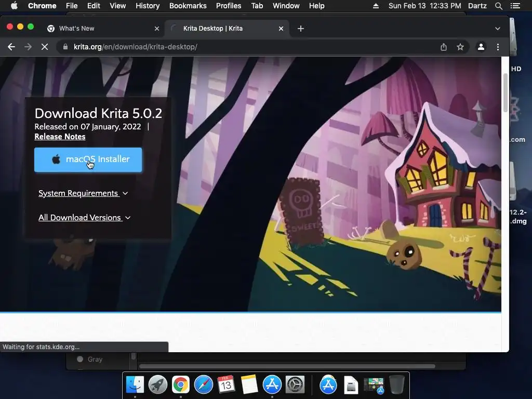Open the tab search dropdown arrow
The height and width of the screenshot is (399, 532).
[x=497, y=29]
